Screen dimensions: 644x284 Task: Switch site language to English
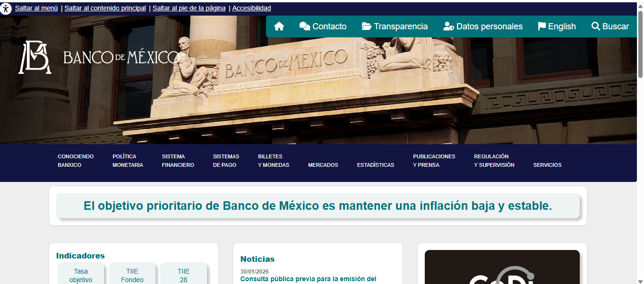557,26
